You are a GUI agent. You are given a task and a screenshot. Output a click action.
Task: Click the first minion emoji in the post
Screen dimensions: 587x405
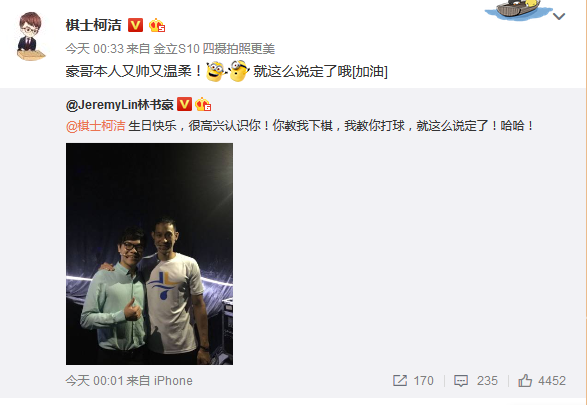(215, 71)
